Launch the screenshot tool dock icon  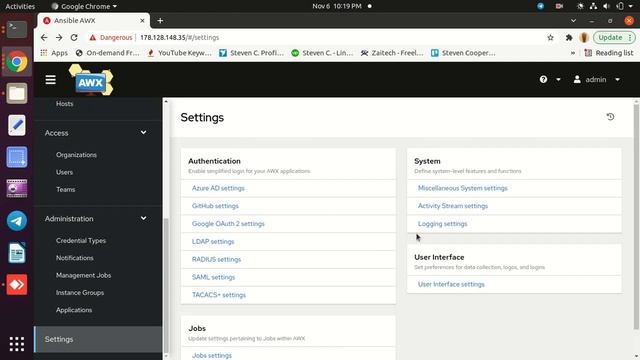pos(17,157)
